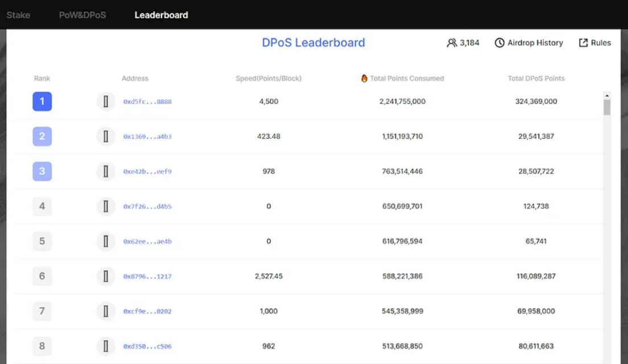Click the avatar icon next to 0x1369...a4b3

click(106, 136)
